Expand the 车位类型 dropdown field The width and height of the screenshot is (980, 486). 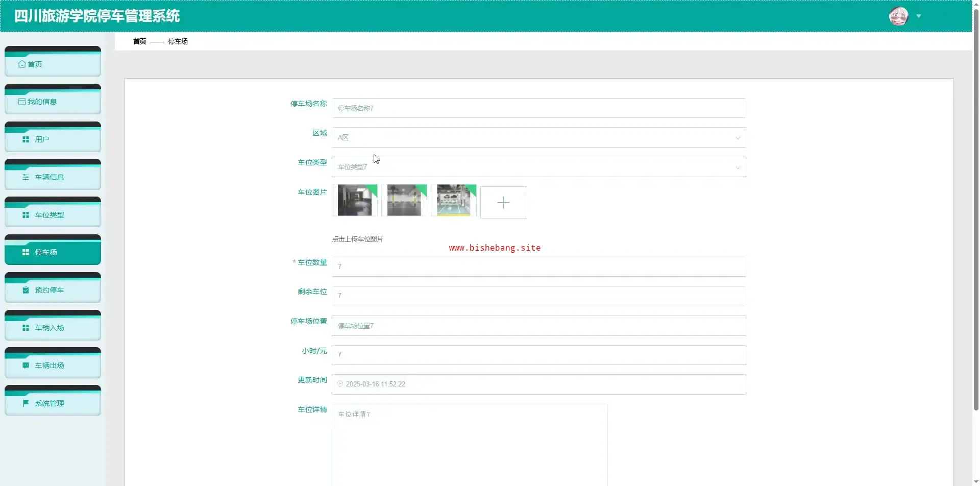click(x=538, y=167)
